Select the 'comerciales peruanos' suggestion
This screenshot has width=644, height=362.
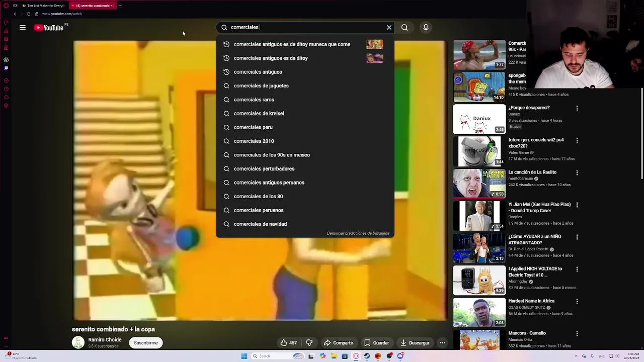tap(305, 210)
